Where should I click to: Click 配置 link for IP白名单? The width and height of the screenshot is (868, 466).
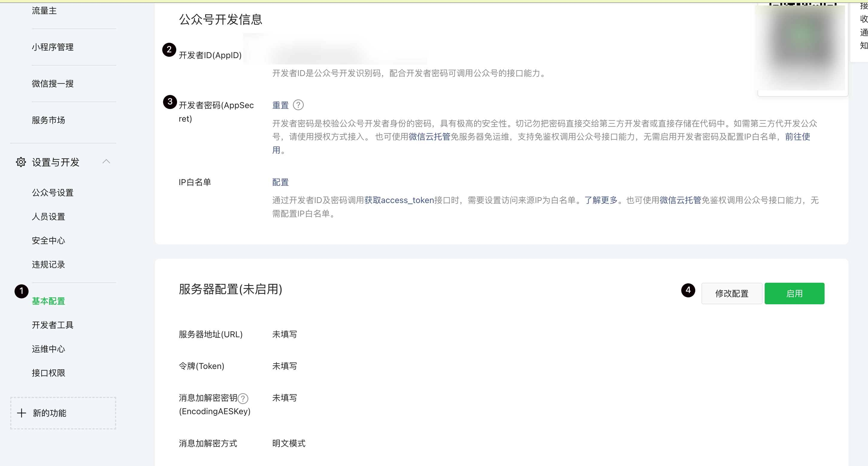tap(280, 182)
